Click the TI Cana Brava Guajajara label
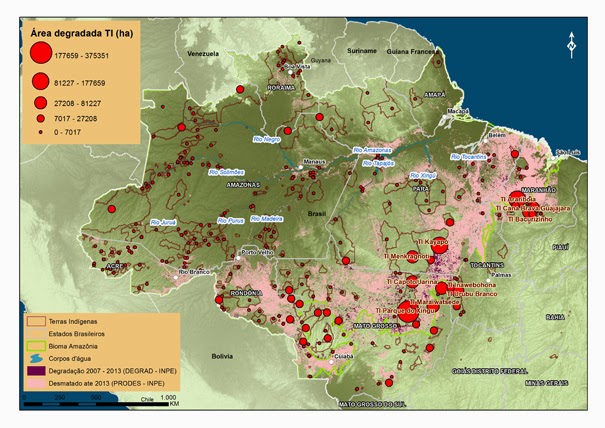The height and width of the screenshot is (428, 605). click(x=533, y=208)
